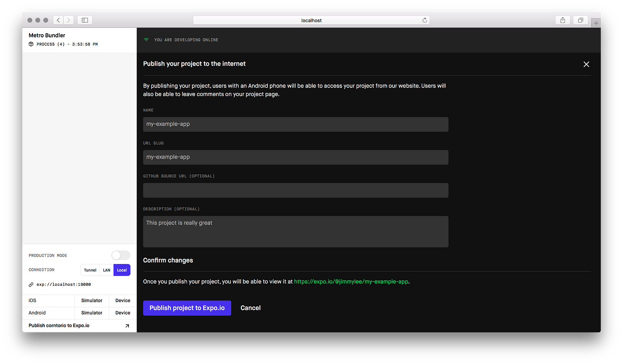
Task: Reload the localhost page
Action: click(424, 20)
